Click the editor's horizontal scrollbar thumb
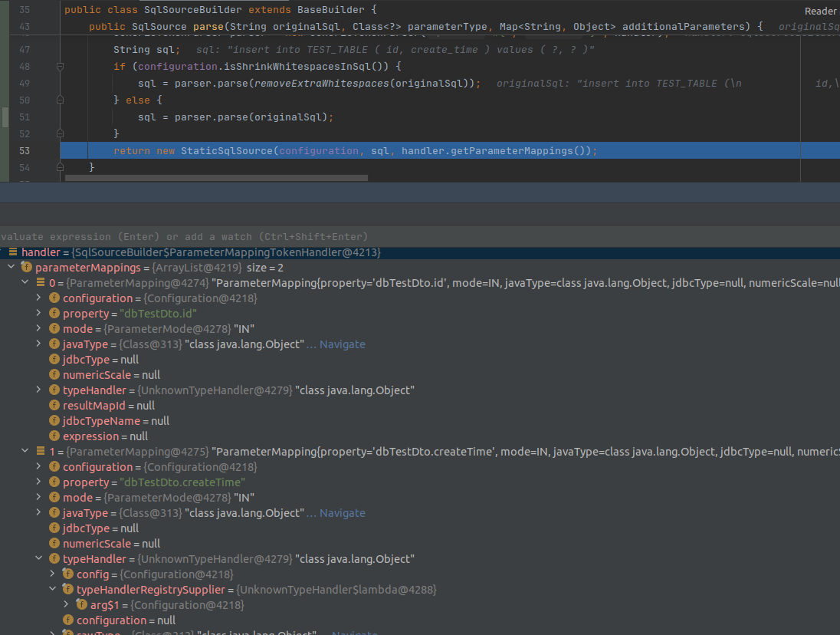840x635 pixels. pyautogui.click(x=216, y=178)
